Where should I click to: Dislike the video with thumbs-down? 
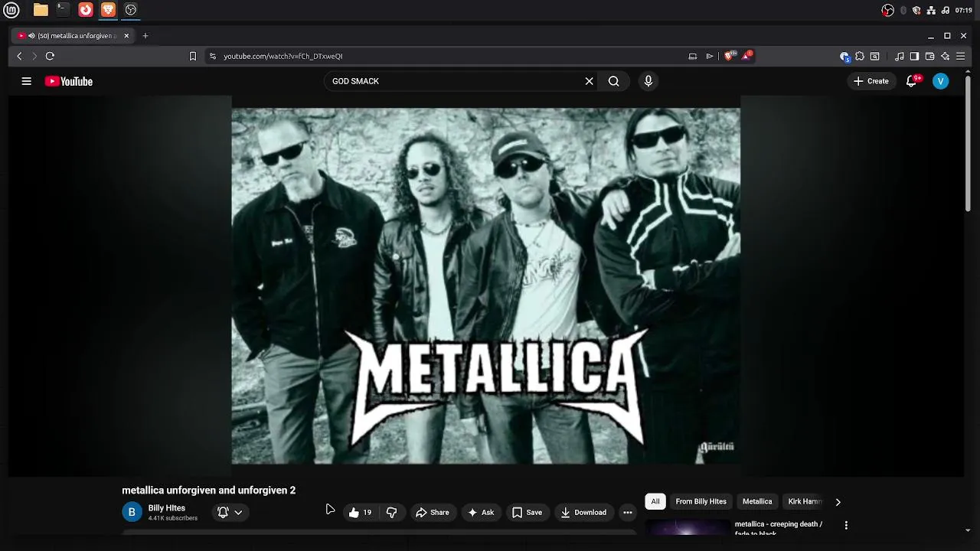pyautogui.click(x=392, y=513)
